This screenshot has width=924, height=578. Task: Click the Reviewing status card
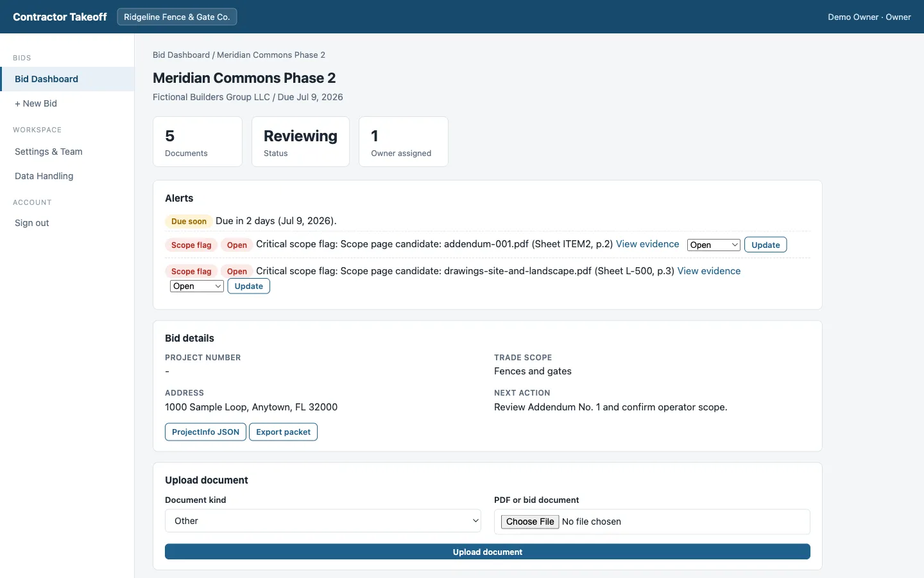pyautogui.click(x=300, y=141)
